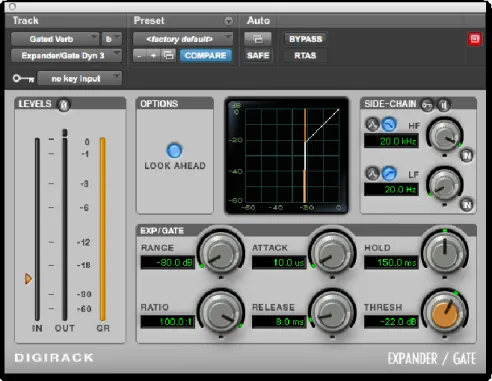Viewport: 492px width, 381px height.
Task: Select the HF low-pass filter shape icon
Action: [389, 124]
